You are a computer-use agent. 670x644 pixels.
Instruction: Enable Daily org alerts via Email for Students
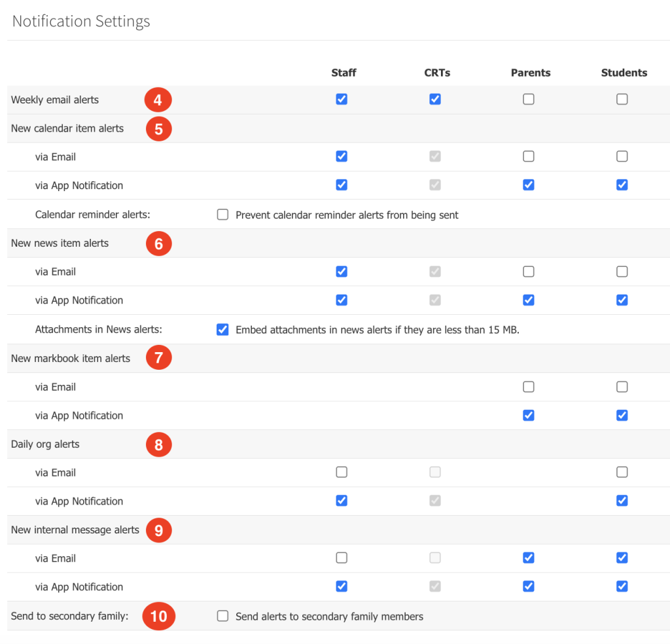(x=622, y=473)
